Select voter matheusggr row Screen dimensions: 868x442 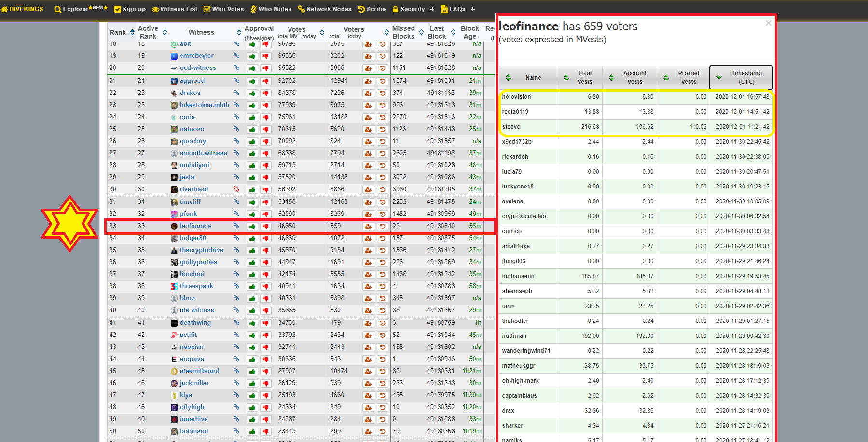(636, 366)
